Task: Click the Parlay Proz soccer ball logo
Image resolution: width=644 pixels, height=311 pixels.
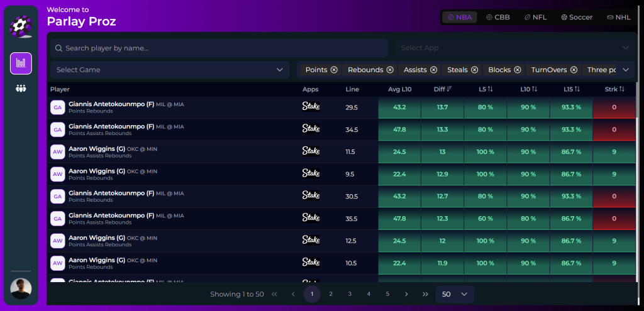Action: 21,26
